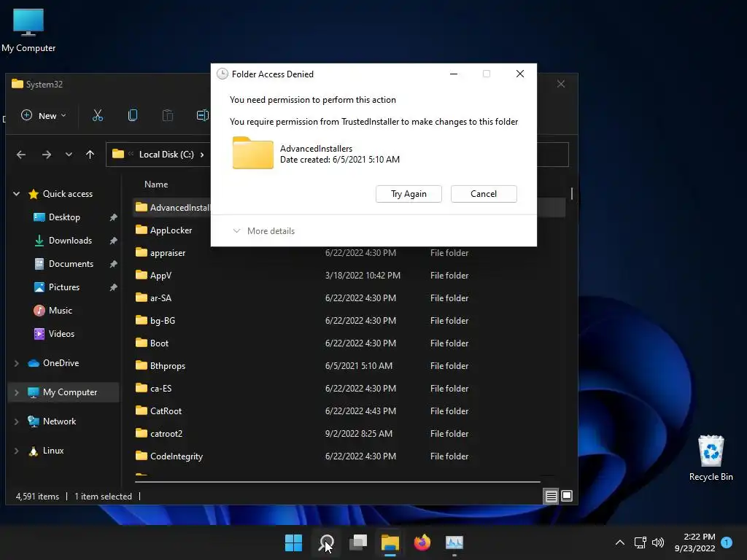Click the horizontal scrollbar in file list

click(x=337, y=482)
